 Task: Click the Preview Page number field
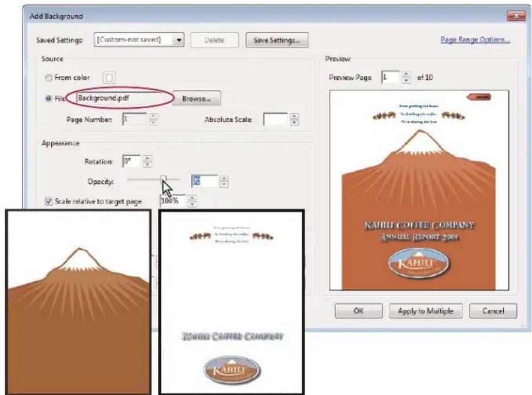click(x=390, y=77)
